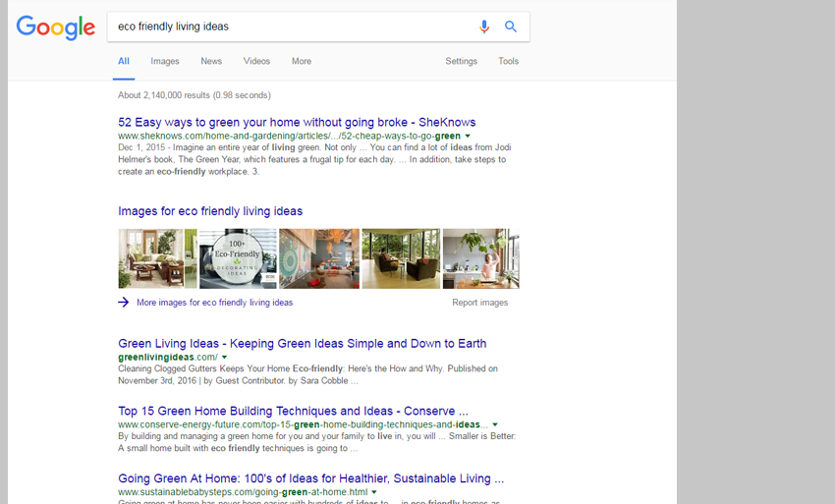The image size is (835, 504).
Task: Click the Dec 1, 2015 snippet text
Action: click(x=314, y=159)
